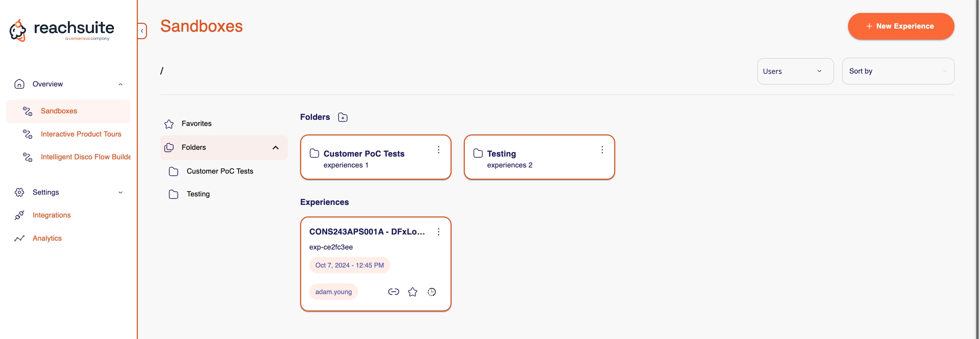Click the reachsuite logo
Viewport: 980px width, 339px height.
62,30
